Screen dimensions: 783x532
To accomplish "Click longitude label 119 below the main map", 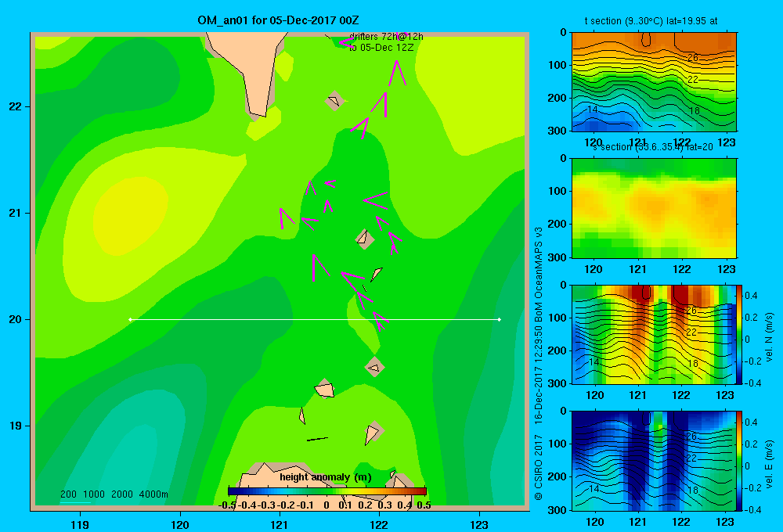I will pos(80,524).
